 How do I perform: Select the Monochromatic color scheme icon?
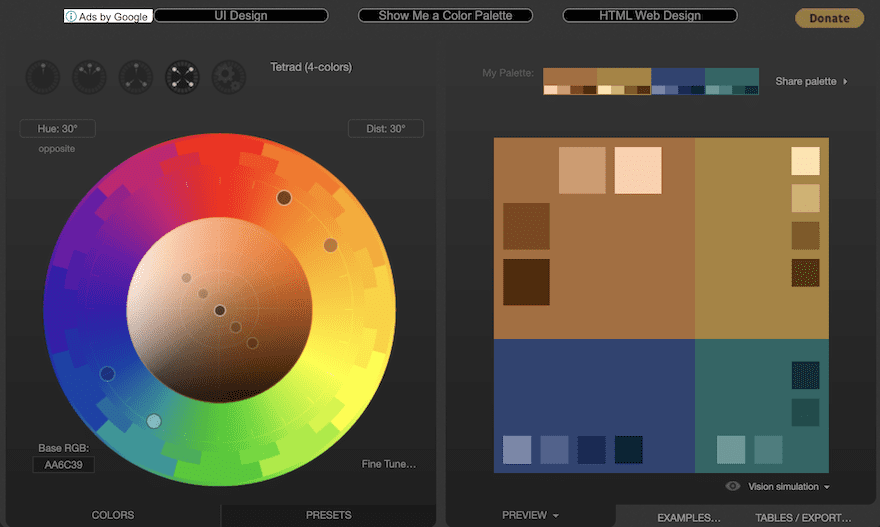point(43,77)
